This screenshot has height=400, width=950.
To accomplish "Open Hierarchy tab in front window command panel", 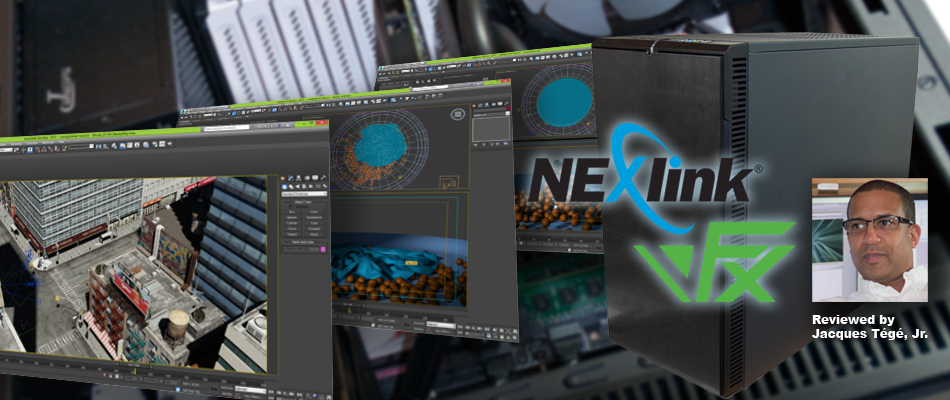I will (299, 178).
